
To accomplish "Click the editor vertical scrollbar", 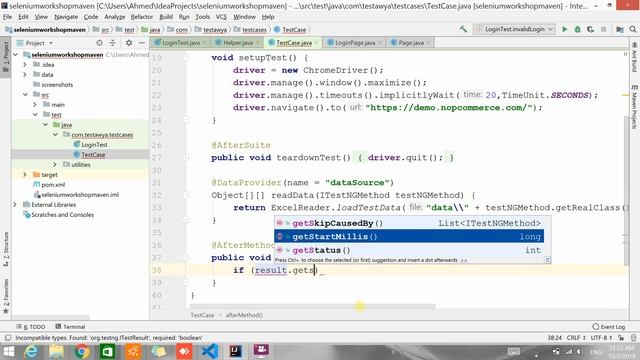I will (626, 190).
